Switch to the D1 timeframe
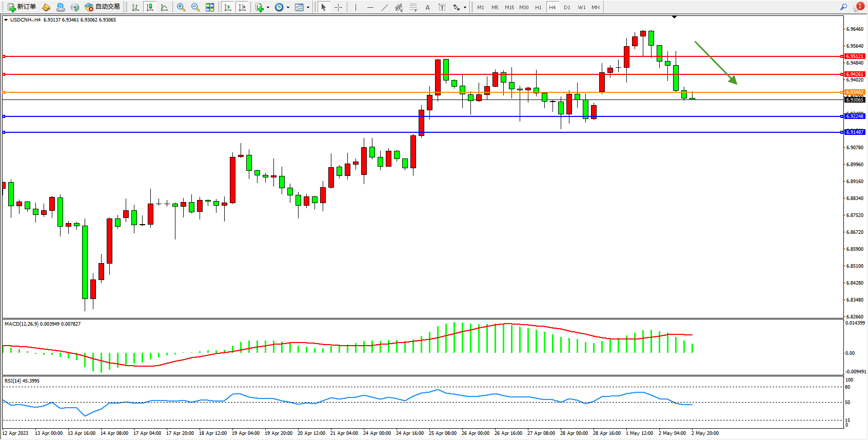 pos(567,7)
